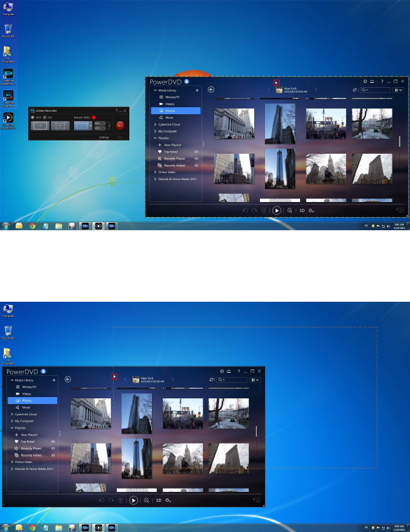Click the add media plus icon in upper PowerDVD
Screen dimensions: 410x532
(197, 90)
